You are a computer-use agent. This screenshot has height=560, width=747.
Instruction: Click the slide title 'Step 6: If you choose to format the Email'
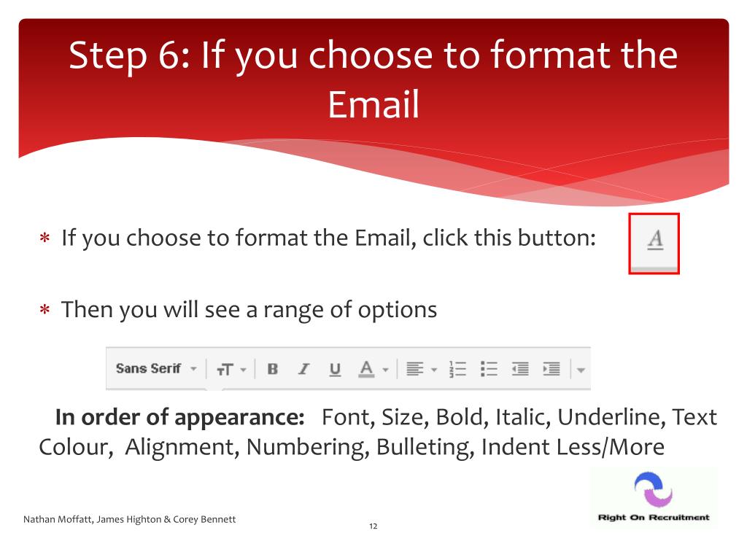pyautogui.click(x=373, y=79)
